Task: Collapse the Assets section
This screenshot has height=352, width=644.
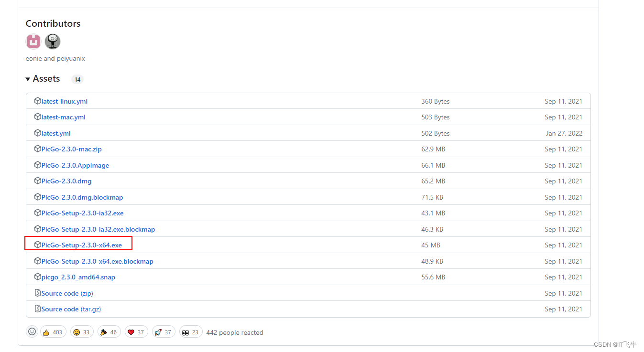Action: coord(43,79)
